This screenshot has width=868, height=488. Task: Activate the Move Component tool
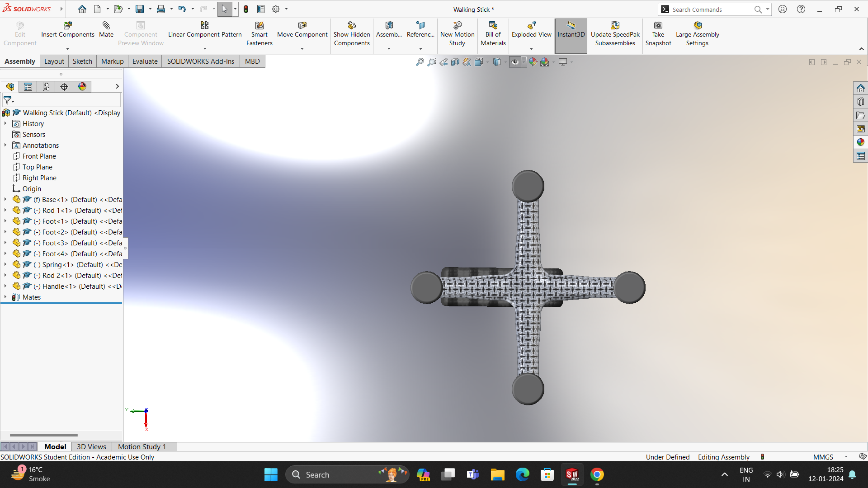pos(302,30)
